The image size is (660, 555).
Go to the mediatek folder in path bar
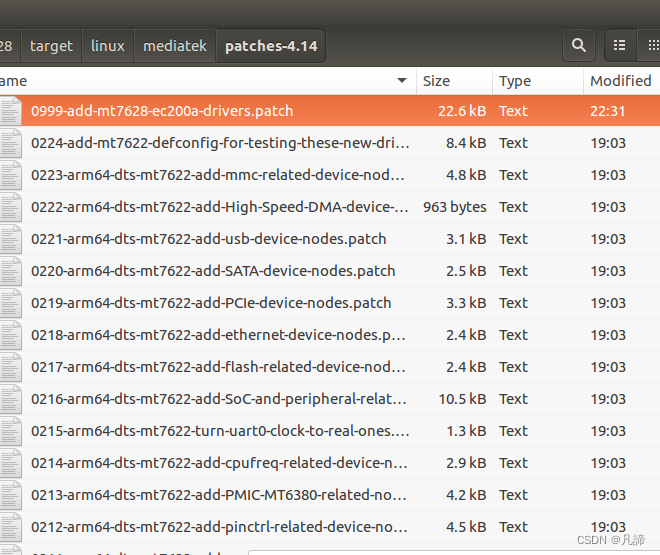tap(175, 45)
